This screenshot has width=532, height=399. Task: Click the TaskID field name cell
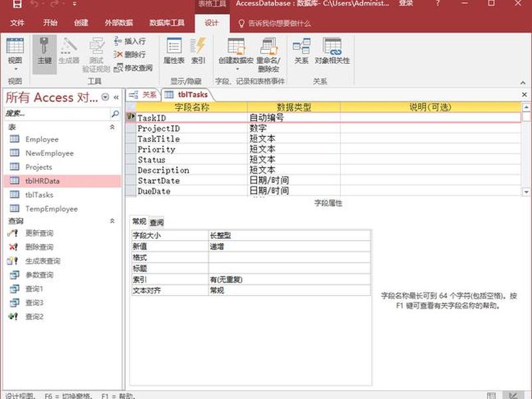pos(192,118)
